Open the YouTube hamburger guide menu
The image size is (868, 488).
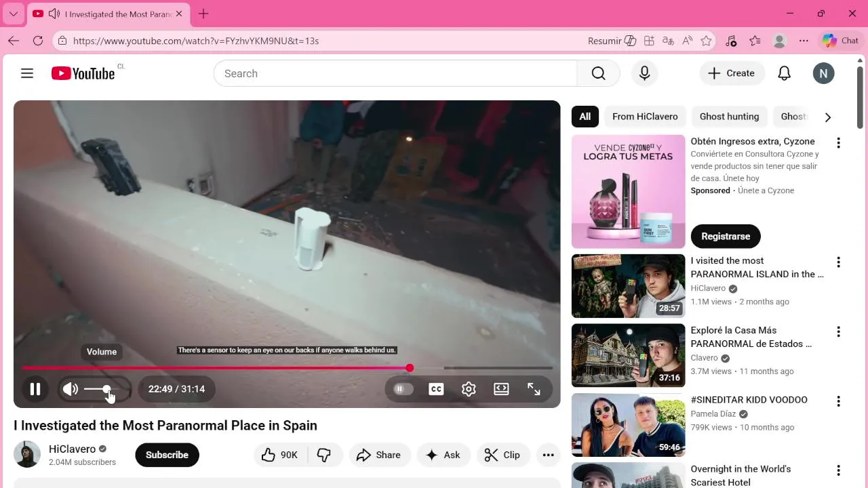tap(27, 73)
